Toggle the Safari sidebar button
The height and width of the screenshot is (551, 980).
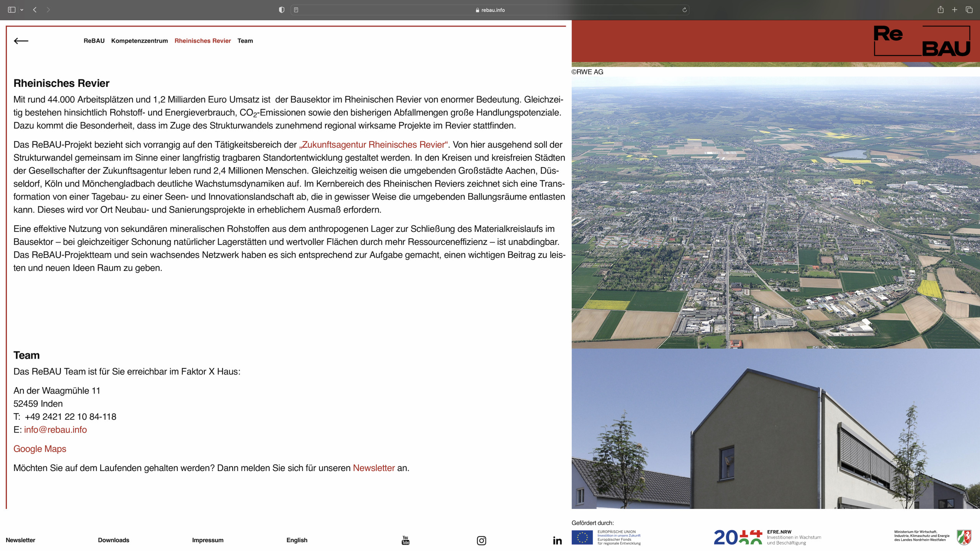point(11,10)
